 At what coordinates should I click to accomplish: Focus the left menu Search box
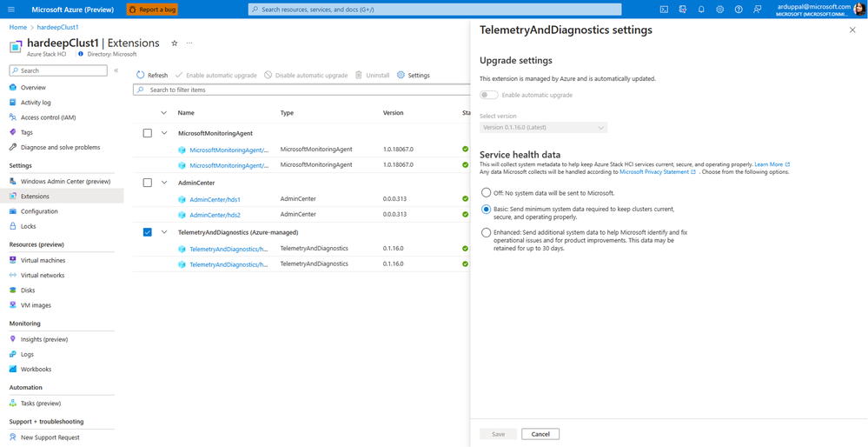pos(58,71)
